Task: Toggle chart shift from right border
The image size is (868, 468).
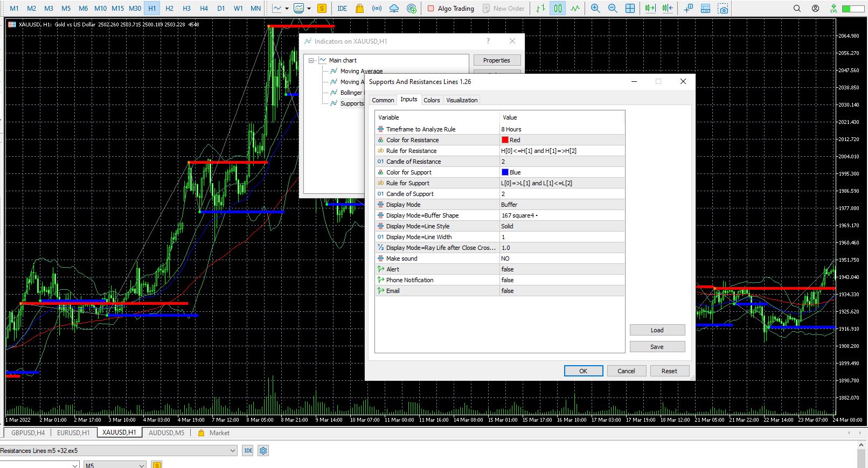Action: [668, 8]
